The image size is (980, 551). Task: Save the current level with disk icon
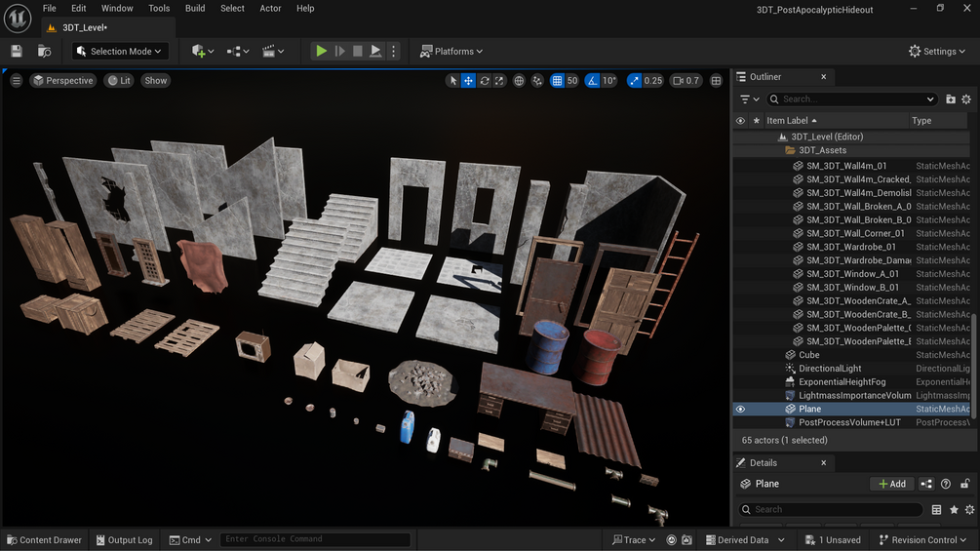(x=17, y=52)
